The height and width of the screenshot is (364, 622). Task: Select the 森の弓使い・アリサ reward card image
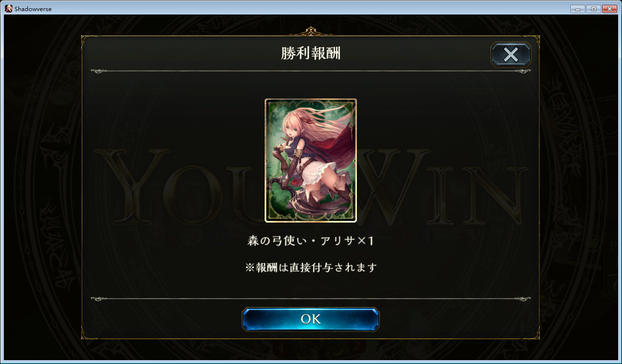pyautogui.click(x=311, y=160)
